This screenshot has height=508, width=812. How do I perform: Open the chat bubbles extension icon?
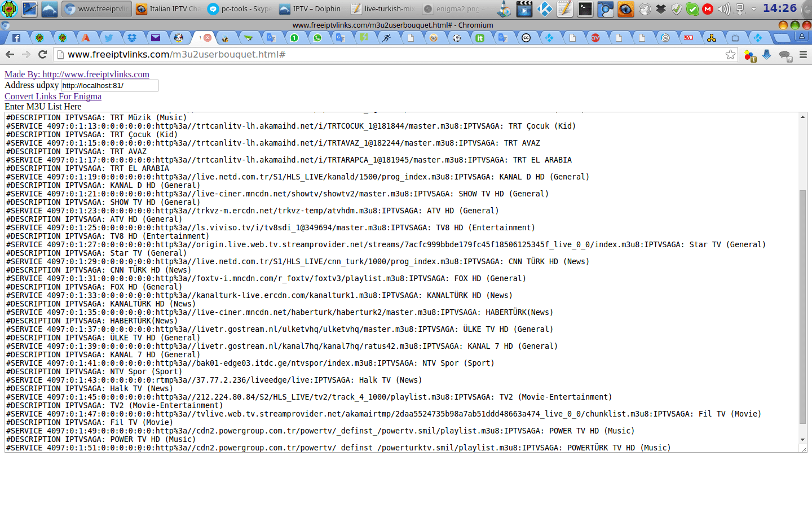point(785,55)
